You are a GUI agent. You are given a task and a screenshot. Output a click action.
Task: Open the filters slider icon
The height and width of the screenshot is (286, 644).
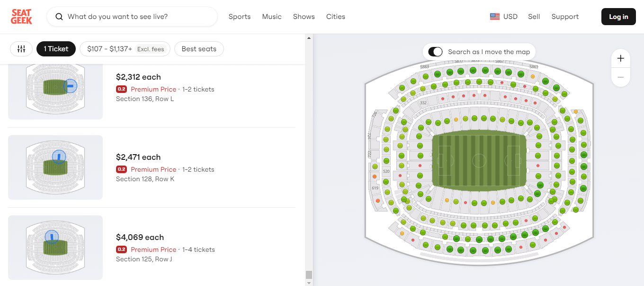21,49
